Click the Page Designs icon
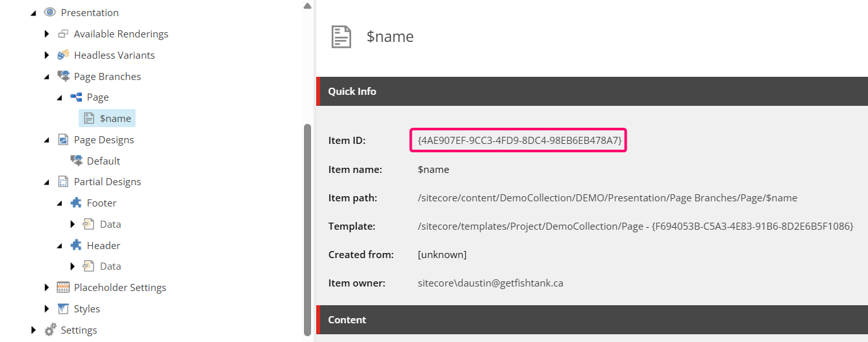Image resolution: width=868 pixels, height=342 pixels. coord(63,139)
